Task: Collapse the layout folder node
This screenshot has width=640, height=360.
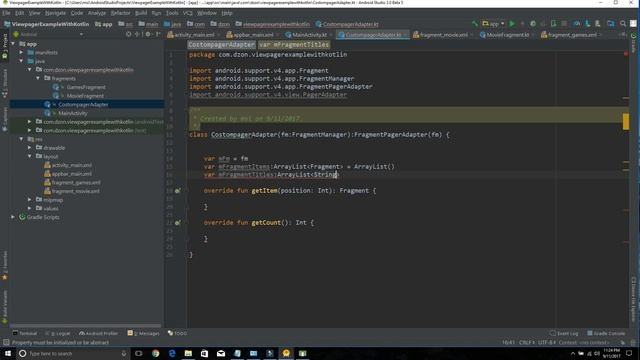Action: [x=29, y=156]
